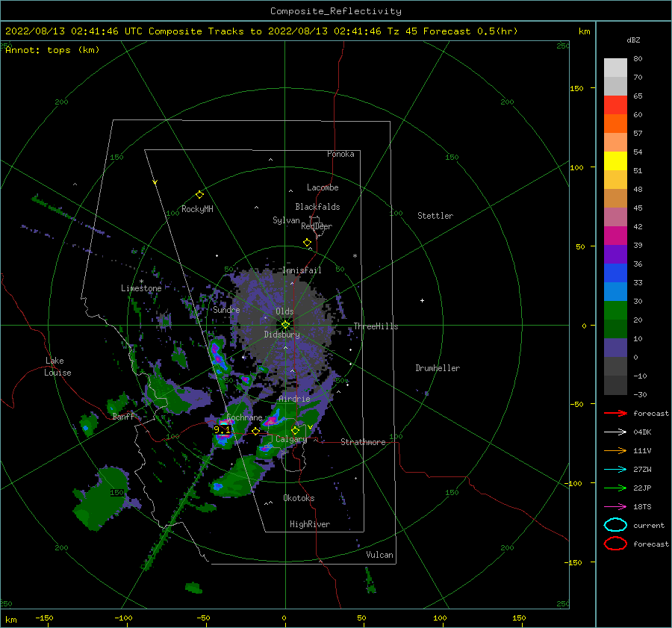Click the light grey 70-80 dBZ swatch

pos(615,68)
